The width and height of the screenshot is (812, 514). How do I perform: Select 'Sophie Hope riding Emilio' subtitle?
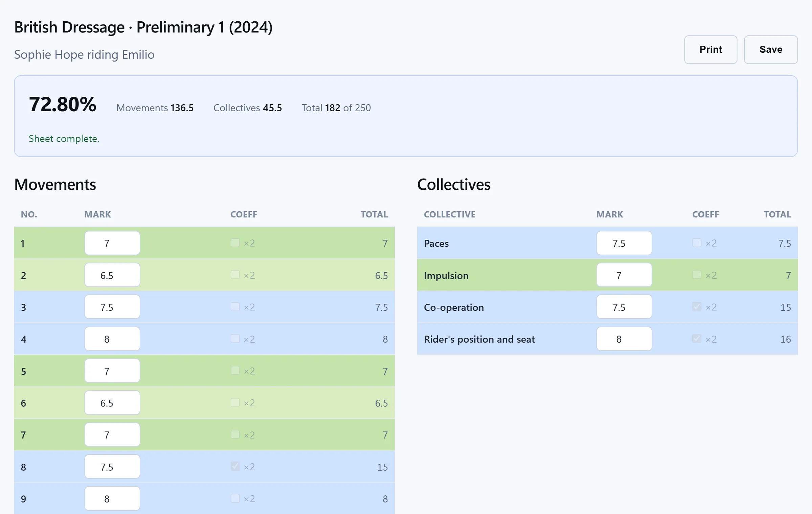[84, 54]
